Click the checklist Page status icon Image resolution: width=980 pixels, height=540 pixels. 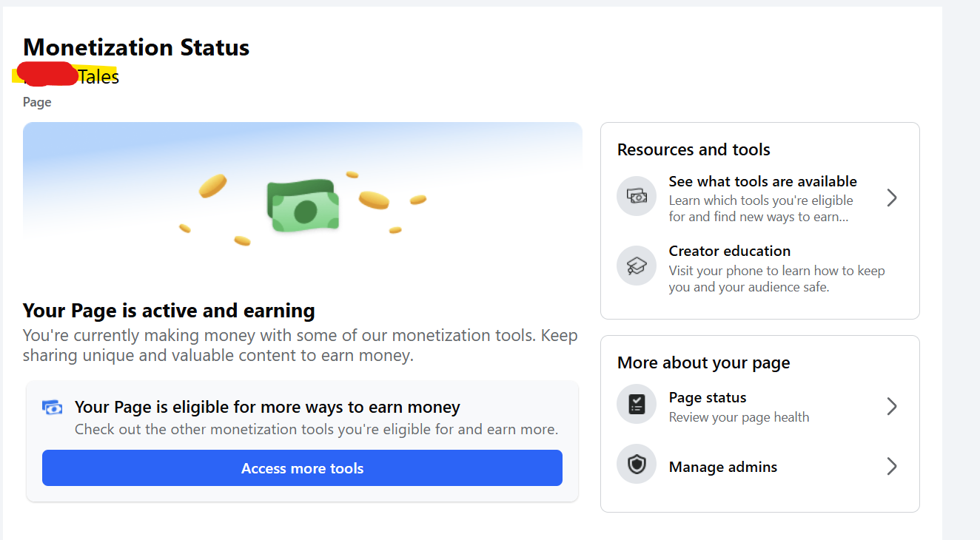[637, 404]
